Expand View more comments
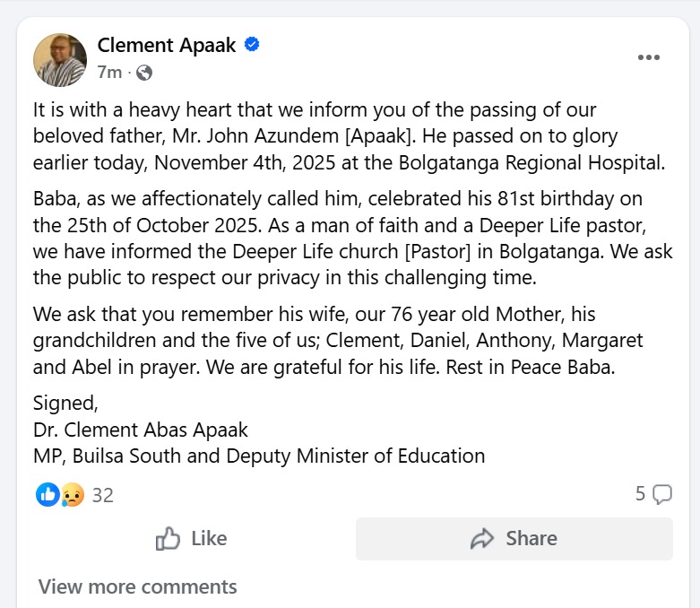 click(137, 586)
